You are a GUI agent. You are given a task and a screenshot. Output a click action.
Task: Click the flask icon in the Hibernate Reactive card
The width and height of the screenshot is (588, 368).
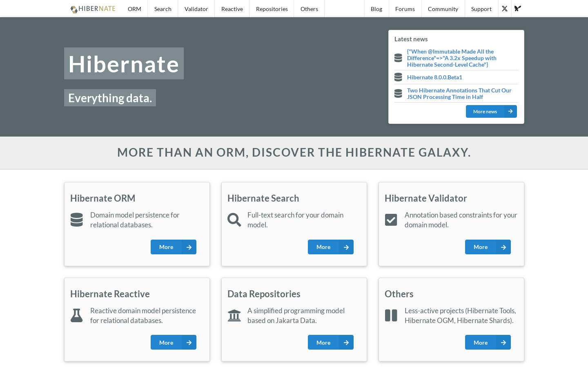click(x=77, y=315)
